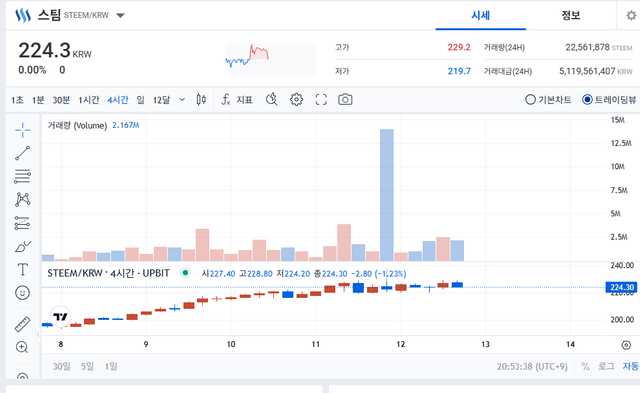Click the high price value 229.2
Image resolution: width=640 pixels, height=393 pixels.
tap(459, 47)
